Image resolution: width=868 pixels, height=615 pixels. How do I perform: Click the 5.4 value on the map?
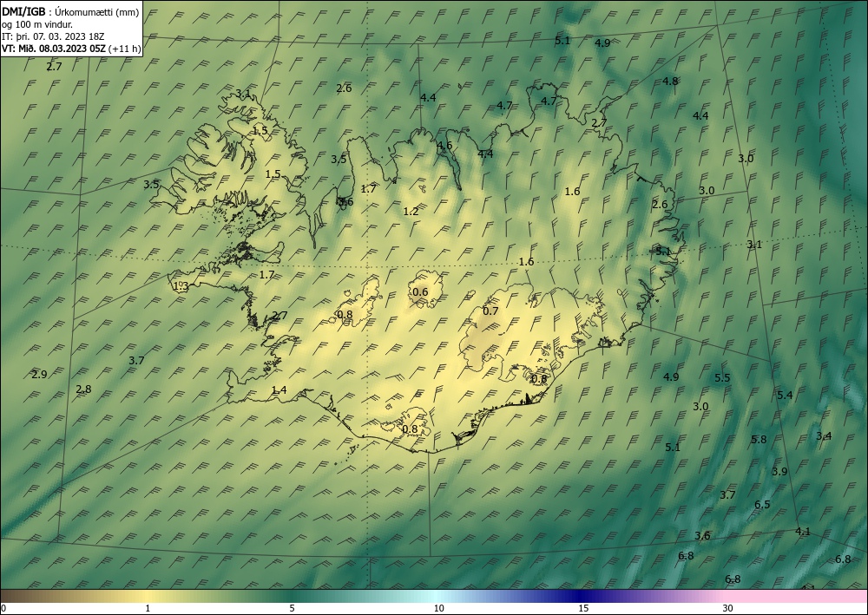click(785, 395)
